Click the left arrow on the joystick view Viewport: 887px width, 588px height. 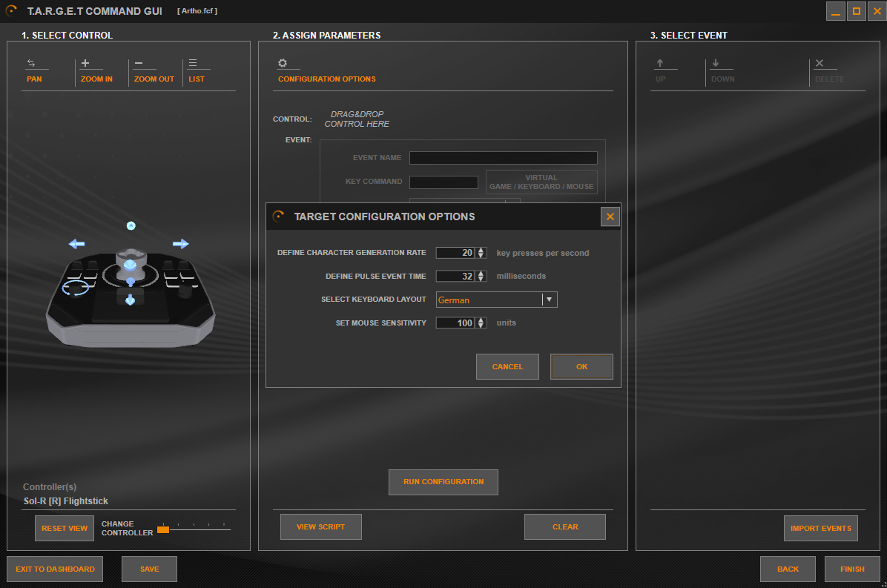coord(76,243)
